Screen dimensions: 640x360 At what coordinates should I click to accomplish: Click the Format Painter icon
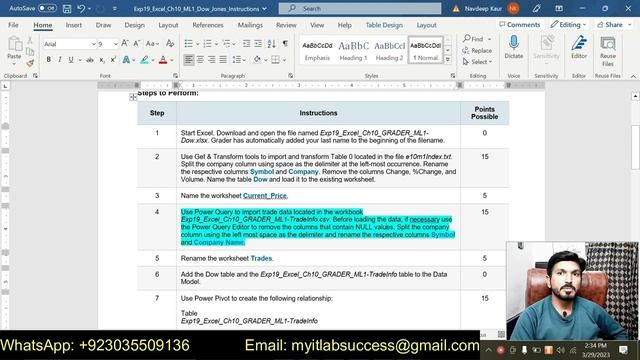tap(30, 63)
